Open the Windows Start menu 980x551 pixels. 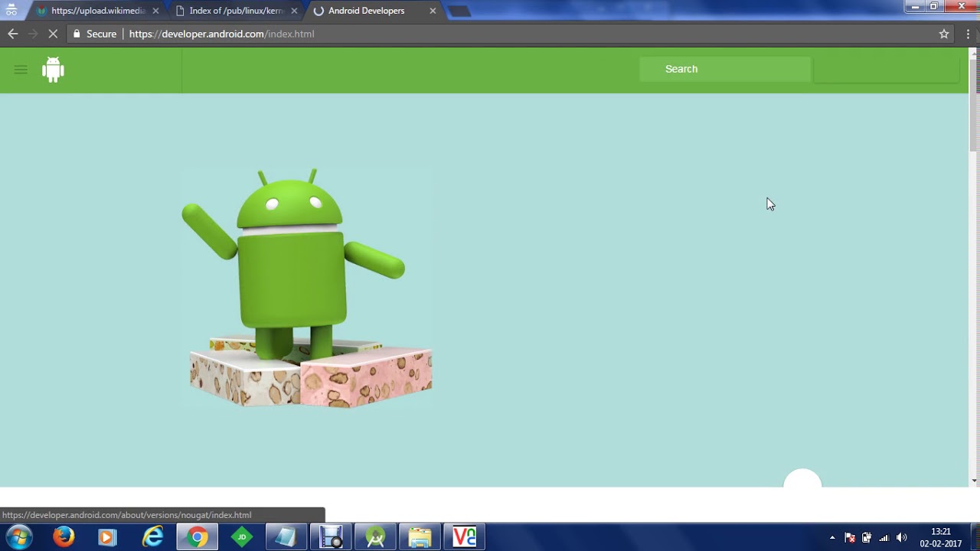pyautogui.click(x=19, y=537)
